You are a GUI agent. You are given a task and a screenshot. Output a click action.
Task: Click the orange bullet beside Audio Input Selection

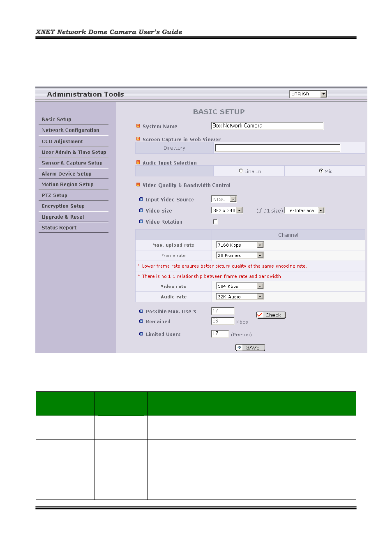[x=138, y=162]
